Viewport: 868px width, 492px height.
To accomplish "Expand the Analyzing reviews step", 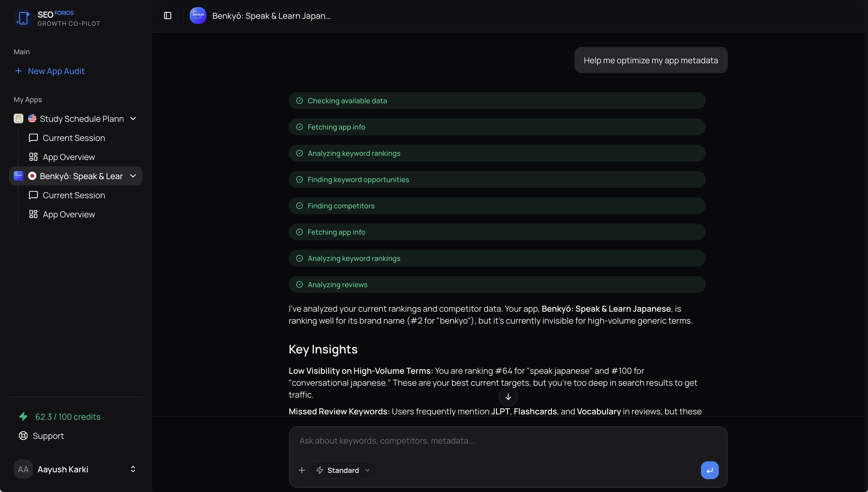I will pyautogui.click(x=497, y=285).
